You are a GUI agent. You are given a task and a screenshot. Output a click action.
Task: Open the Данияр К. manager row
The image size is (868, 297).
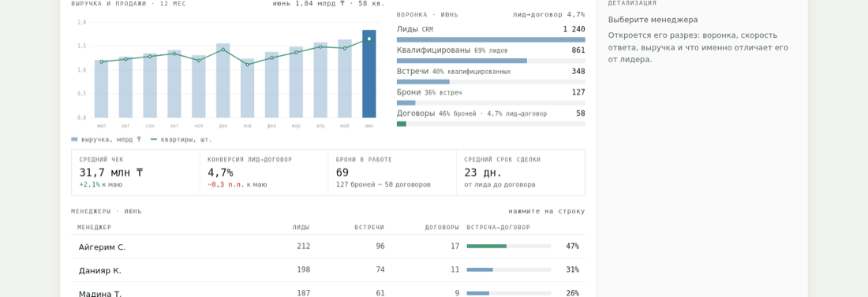(x=328, y=270)
